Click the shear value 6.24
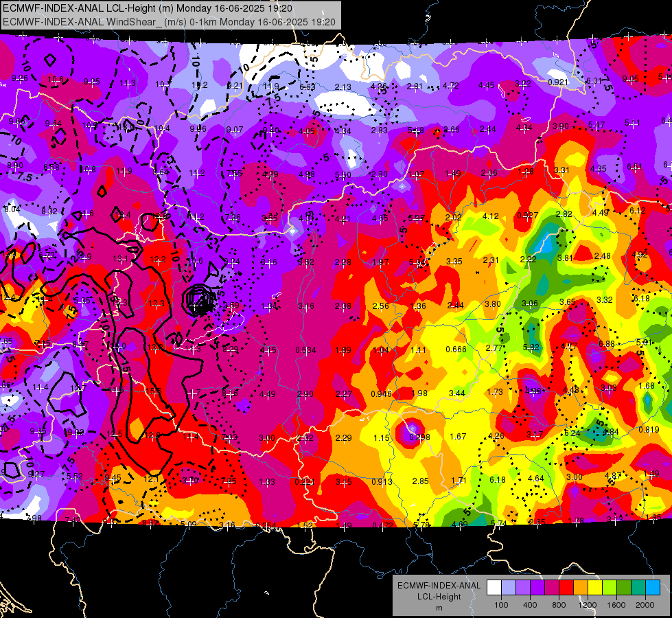Image resolution: width=672 pixels, height=618 pixels. coord(572,433)
